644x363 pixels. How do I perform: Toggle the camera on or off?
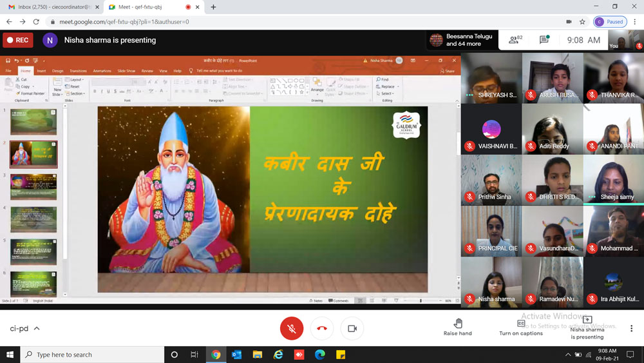pos(352,328)
